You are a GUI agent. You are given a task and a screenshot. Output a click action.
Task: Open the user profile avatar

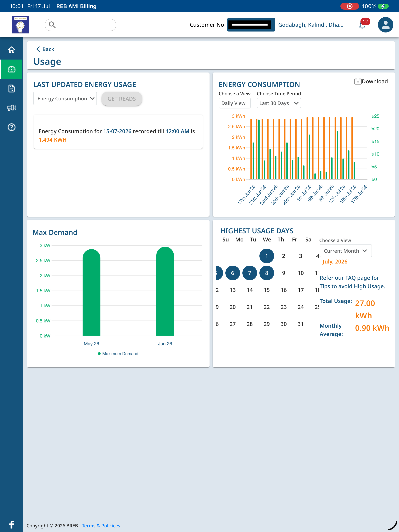pos(385,25)
